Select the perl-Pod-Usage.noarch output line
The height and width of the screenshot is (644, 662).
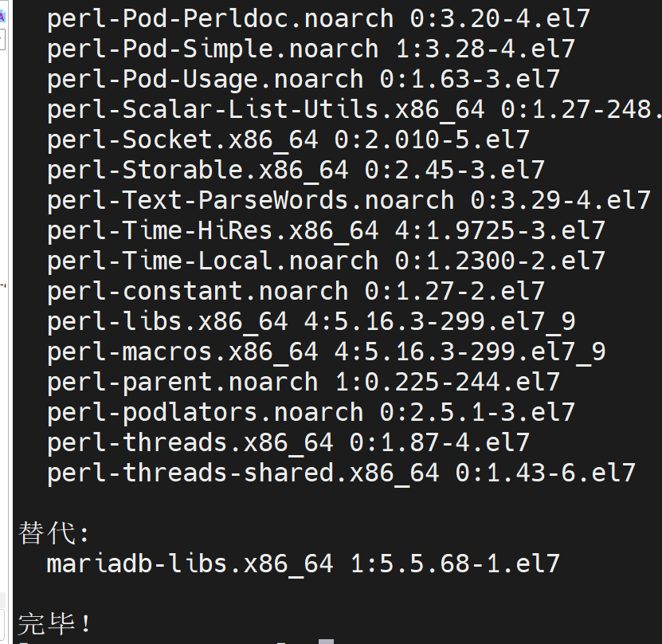[x=303, y=79]
